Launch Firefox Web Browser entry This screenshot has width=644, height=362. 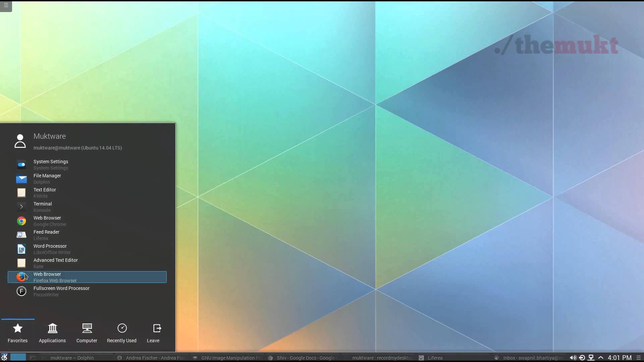click(55, 277)
